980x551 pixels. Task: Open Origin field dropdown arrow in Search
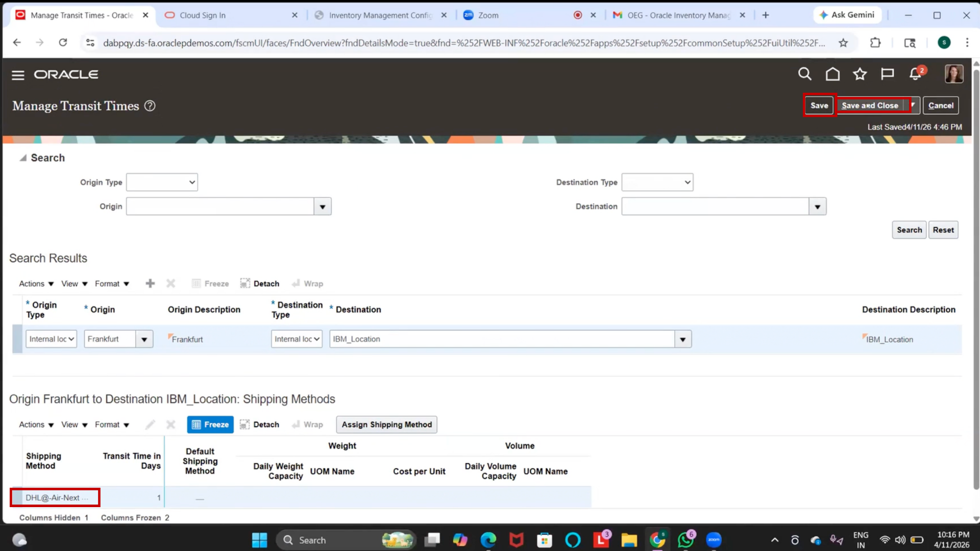[323, 207]
